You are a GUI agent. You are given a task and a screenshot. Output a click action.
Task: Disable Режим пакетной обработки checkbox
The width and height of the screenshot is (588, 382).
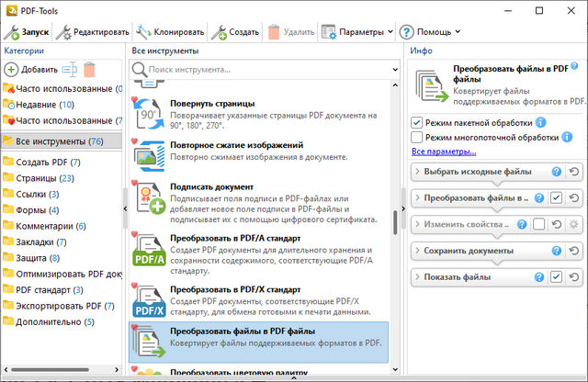(x=417, y=122)
